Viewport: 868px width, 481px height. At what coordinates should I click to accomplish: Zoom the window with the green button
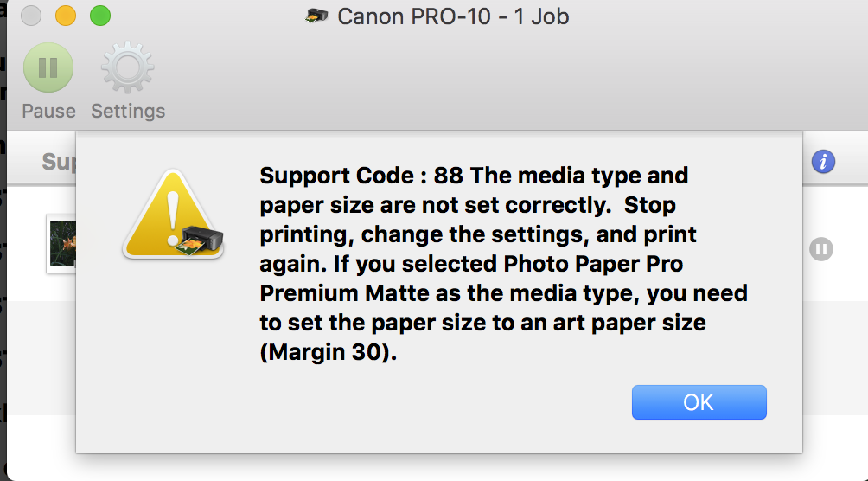click(100, 16)
